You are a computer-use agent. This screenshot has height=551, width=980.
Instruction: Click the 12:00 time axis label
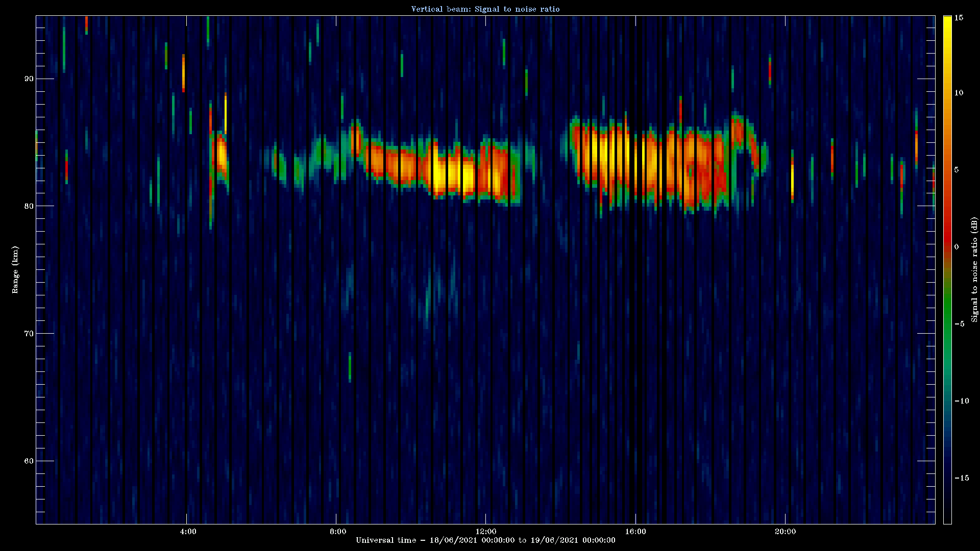[485, 532]
